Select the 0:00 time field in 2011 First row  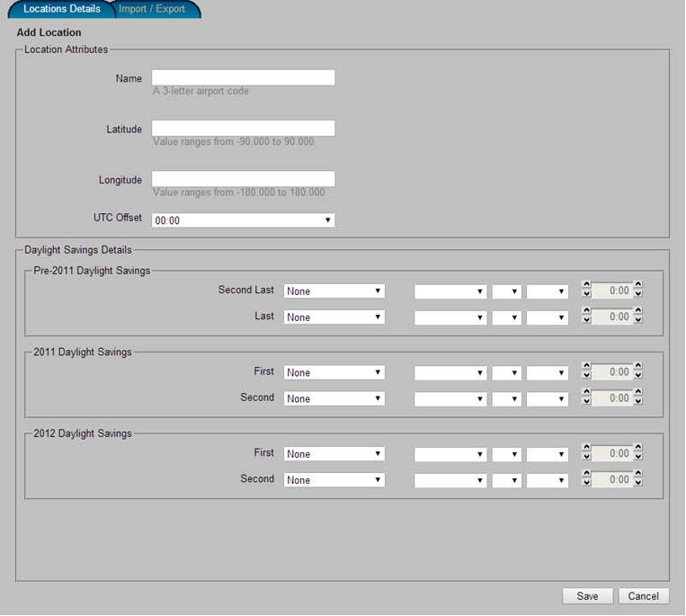coord(612,372)
